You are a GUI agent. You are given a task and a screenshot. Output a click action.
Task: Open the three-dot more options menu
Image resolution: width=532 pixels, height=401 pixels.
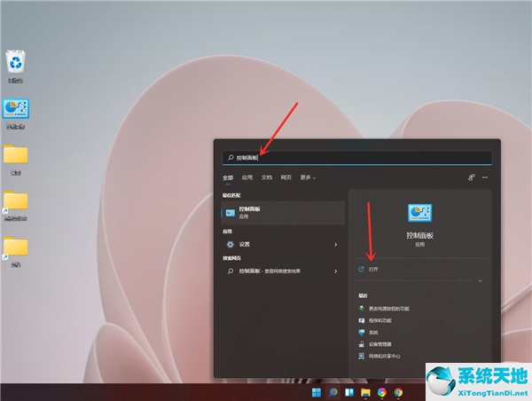tap(485, 177)
